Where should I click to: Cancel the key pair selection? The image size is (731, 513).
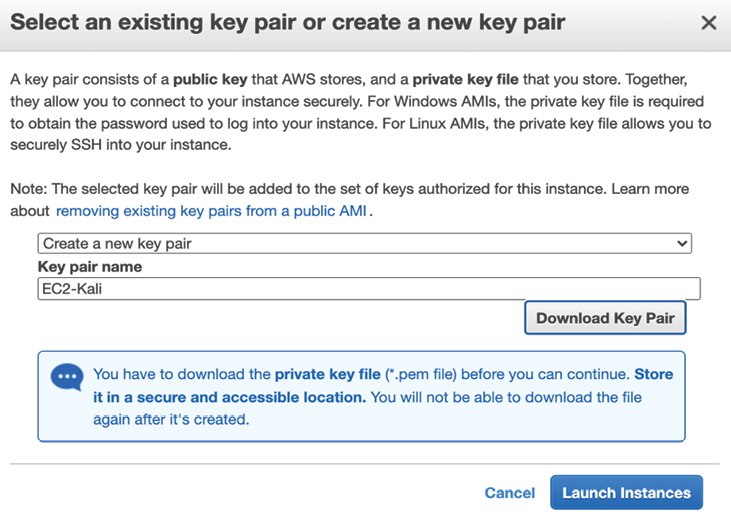[510, 493]
